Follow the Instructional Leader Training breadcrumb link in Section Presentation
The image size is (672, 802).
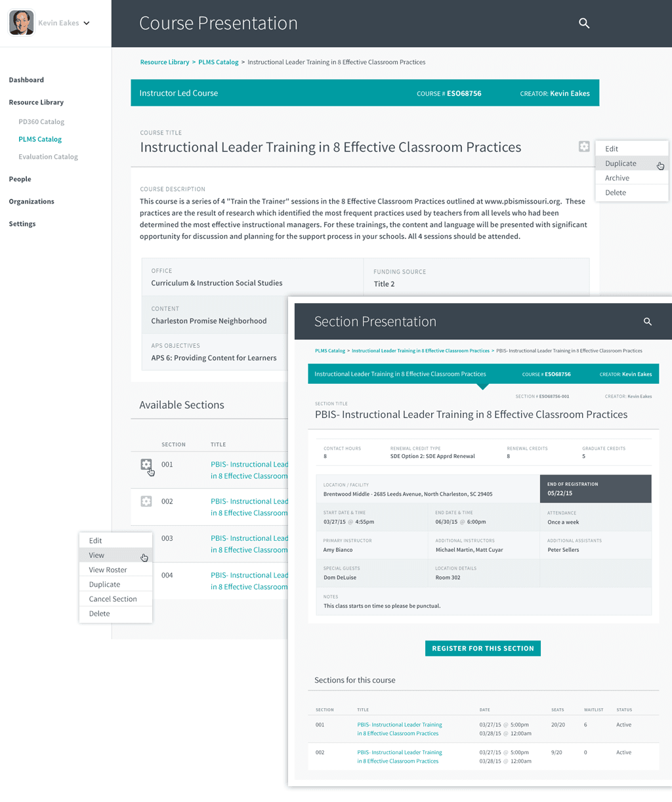(x=421, y=351)
